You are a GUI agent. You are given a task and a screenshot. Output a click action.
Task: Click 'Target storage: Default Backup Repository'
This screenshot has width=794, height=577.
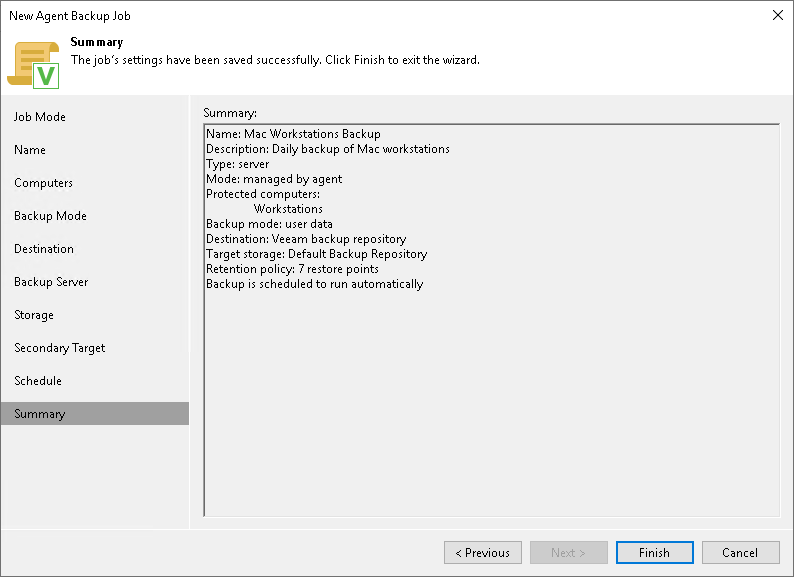(316, 254)
